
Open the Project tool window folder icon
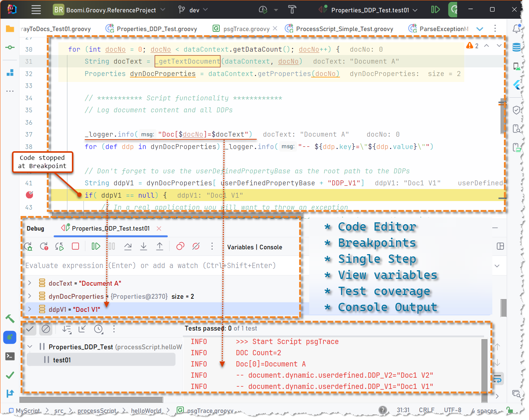tap(10, 29)
